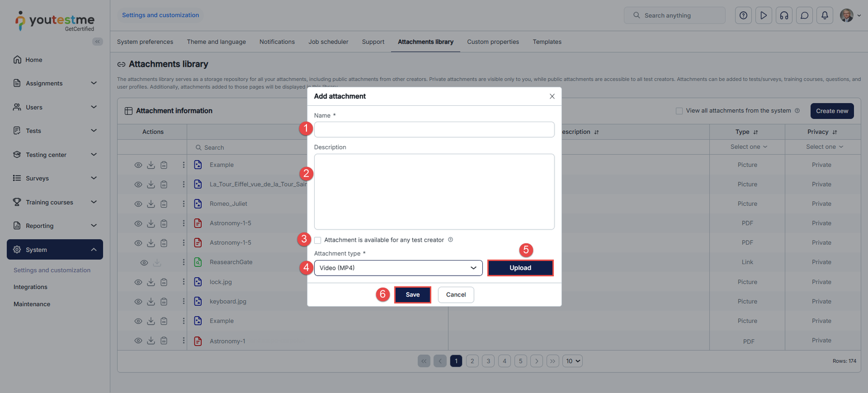The width and height of the screenshot is (868, 393).
Task: Enable Attachment is available for any test creator
Action: point(317,240)
